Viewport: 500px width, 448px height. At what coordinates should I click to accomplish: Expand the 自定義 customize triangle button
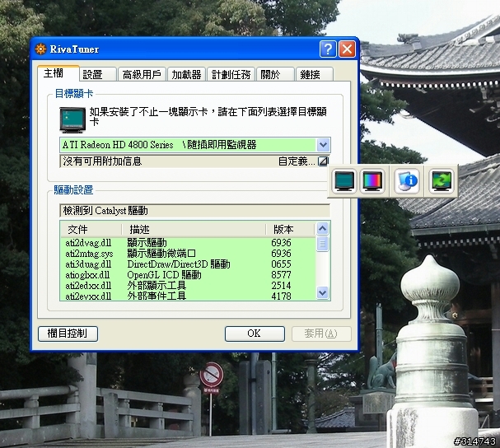pos(323,161)
